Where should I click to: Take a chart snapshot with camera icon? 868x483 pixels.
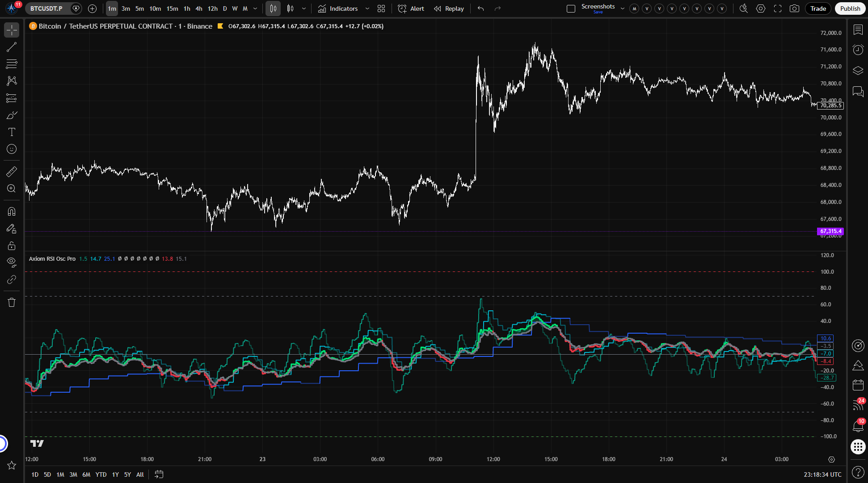point(794,8)
